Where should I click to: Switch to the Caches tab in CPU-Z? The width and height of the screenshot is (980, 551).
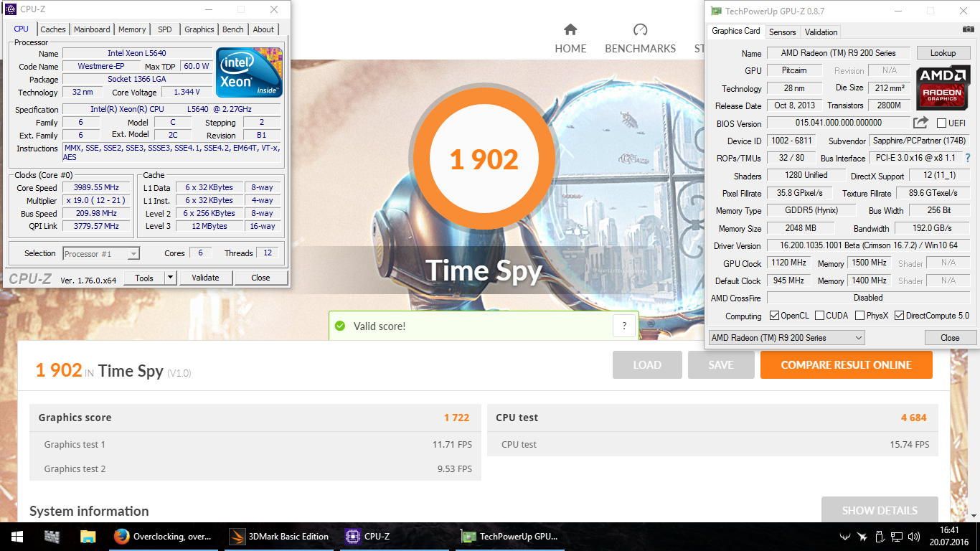(53, 29)
